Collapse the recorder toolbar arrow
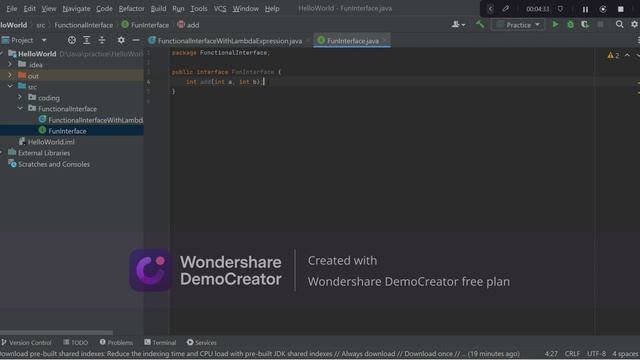Viewport: 640px width, 360px height. pos(491,9)
